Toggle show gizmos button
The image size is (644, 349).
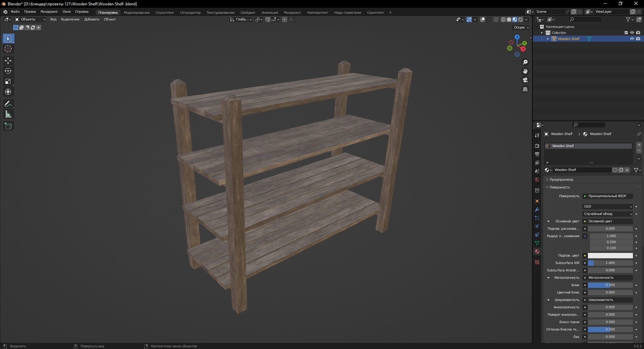pyautogui.click(x=469, y=19)
